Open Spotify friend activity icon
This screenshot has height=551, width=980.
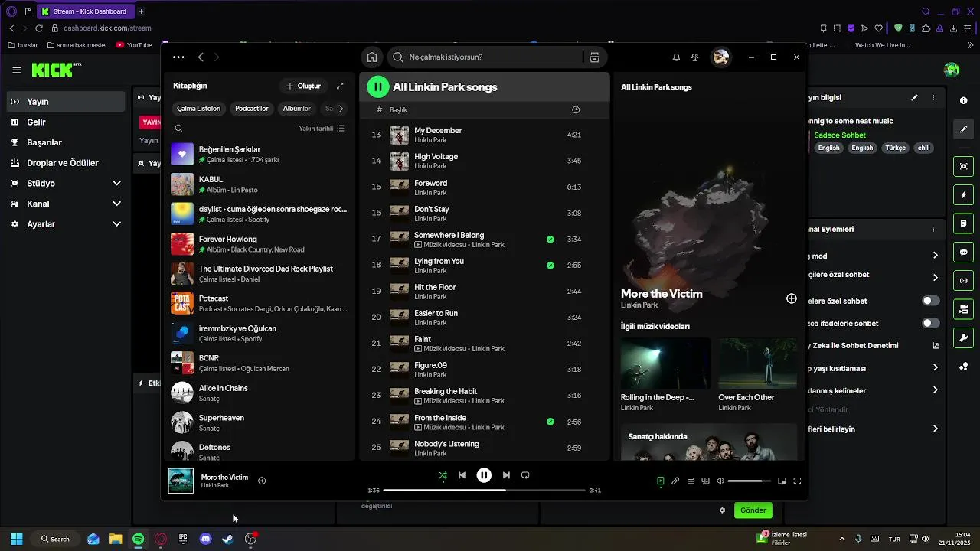click(694, 57)
